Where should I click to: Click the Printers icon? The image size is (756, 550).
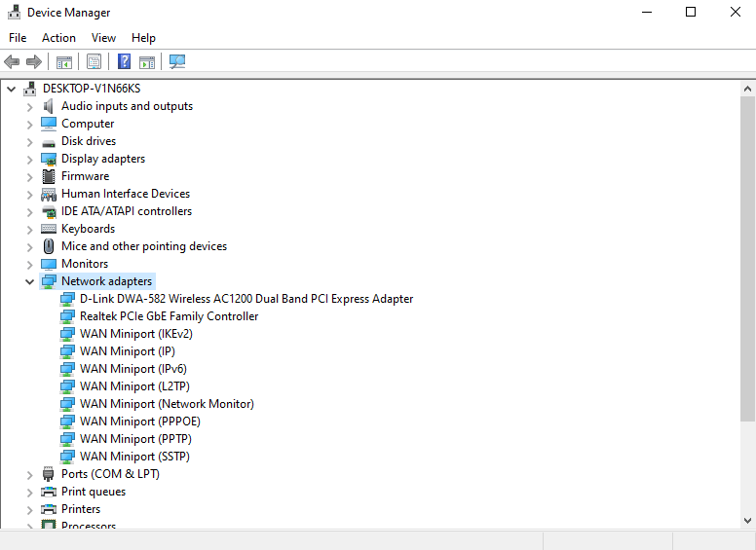point(48,509)
